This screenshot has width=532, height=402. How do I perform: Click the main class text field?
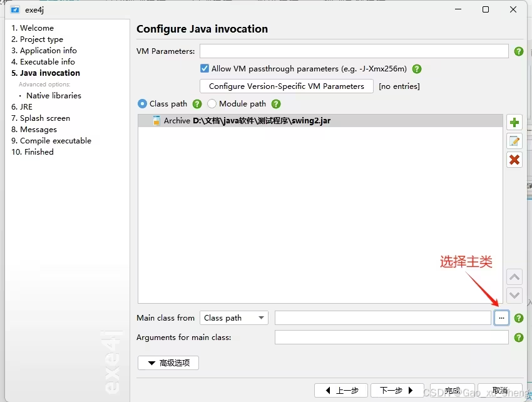(x=383, y=318)
